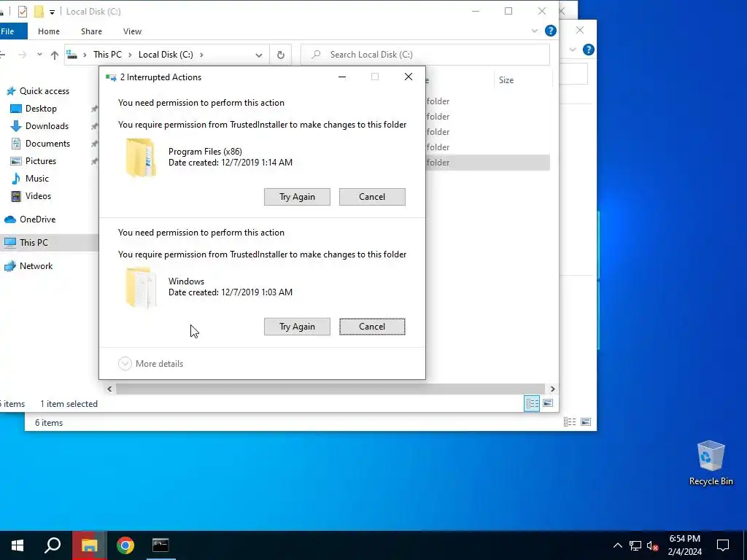Select This PC in navigation pane
This screenshot has height=560, width=747.
34,243
